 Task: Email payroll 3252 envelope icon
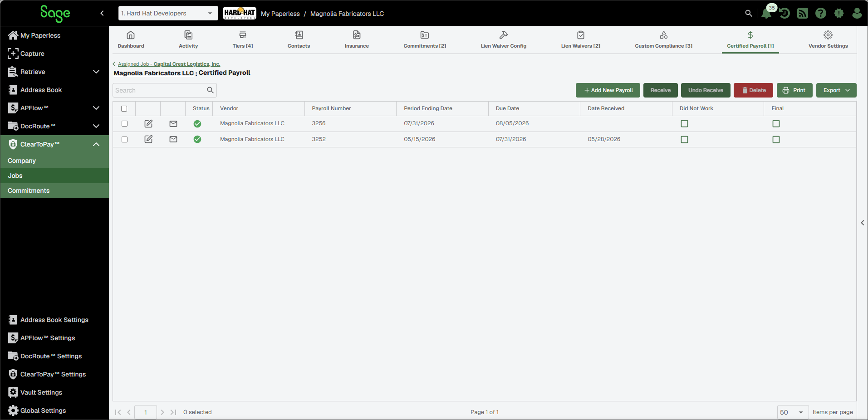pos(173,139)
